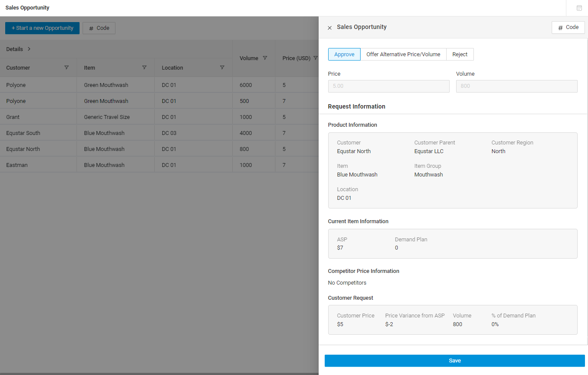
Task: Click the $-2 price variance value
Action: click(389, 324)
